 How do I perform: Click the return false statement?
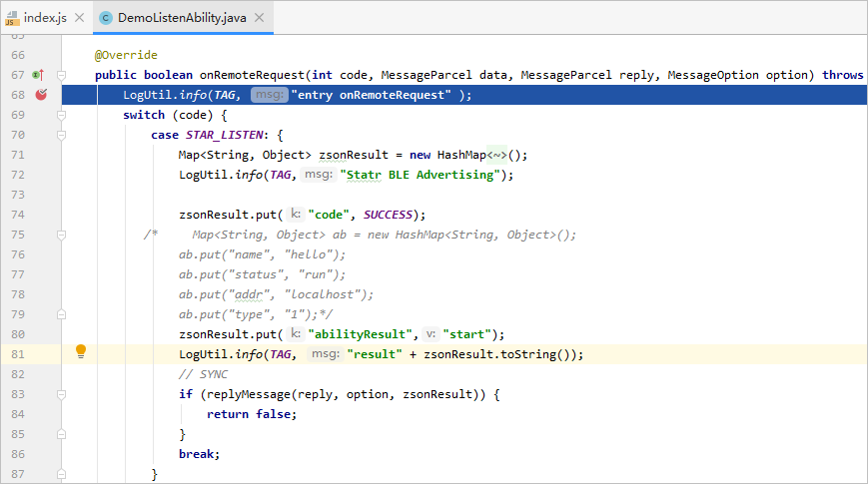click(252, 414)
